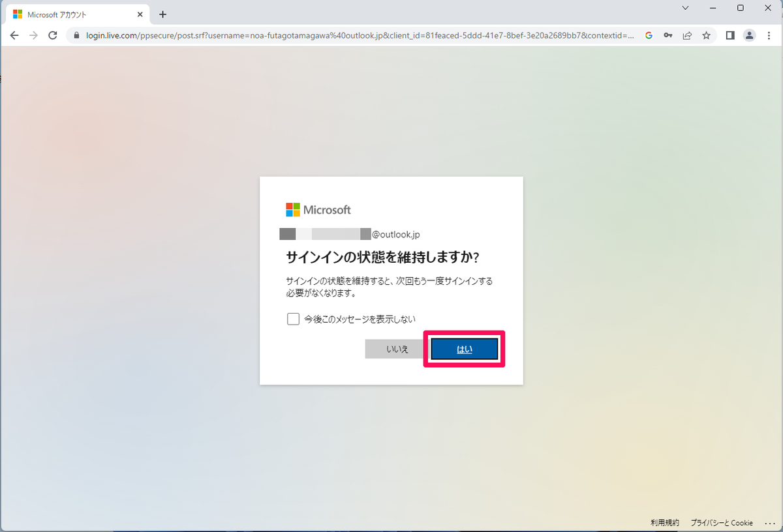Open the tab search chevron
The image size is (783, 532).
(x=685, y=8)
